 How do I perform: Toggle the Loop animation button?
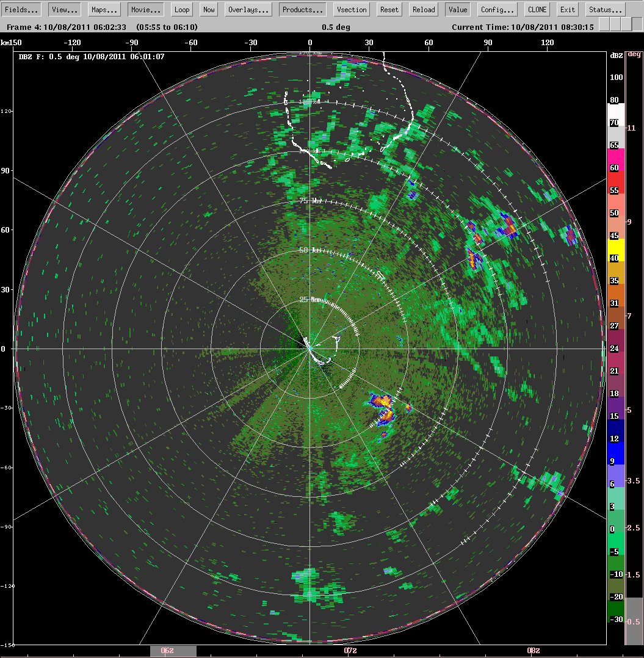[182, 10]
